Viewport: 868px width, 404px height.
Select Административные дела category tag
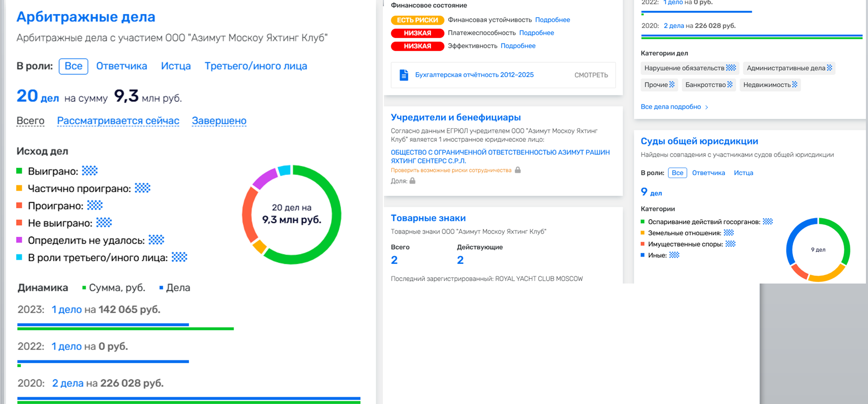click(x=789, y=68)
